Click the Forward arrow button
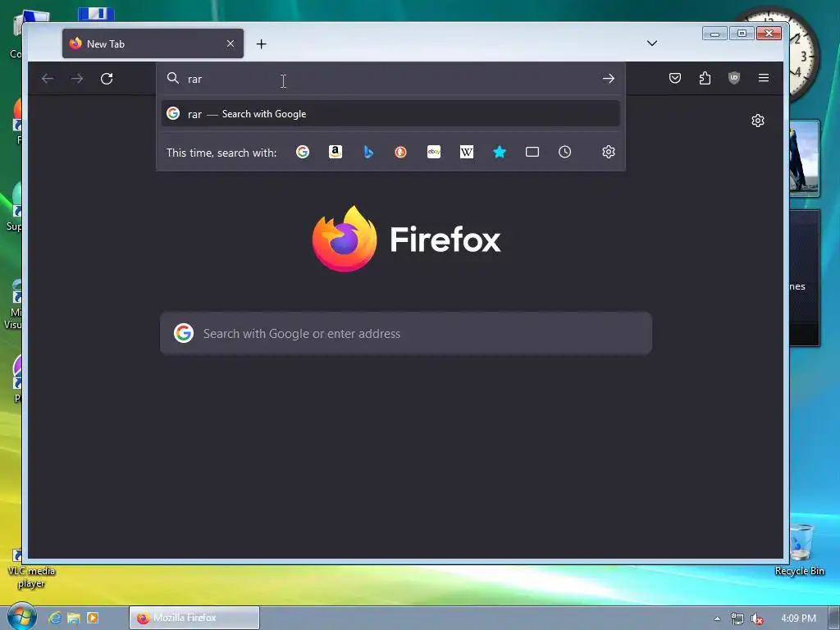The image size is (840, 630). click(77, 79)
